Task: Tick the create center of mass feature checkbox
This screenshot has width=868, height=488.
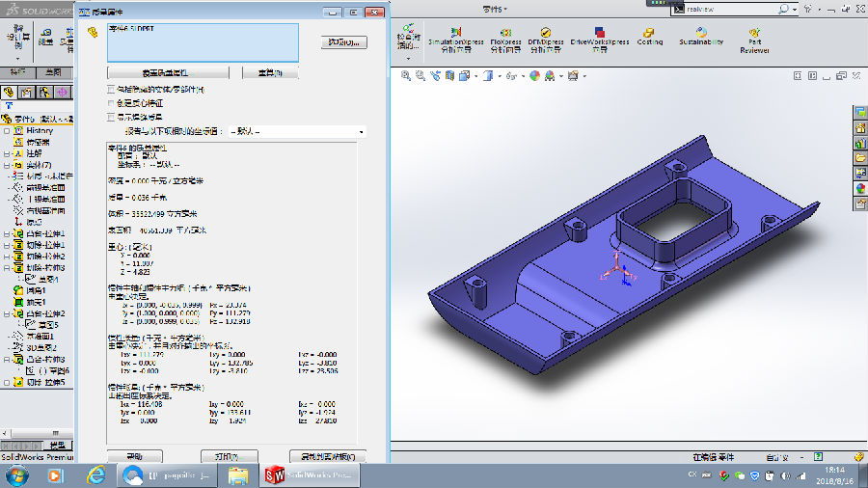Action: [x=110, y=102]
